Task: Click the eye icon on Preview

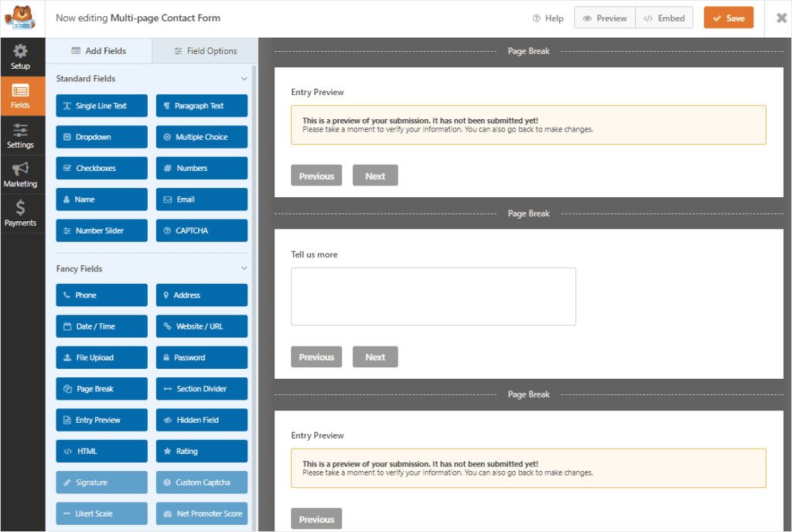Action: click(589, 18)
